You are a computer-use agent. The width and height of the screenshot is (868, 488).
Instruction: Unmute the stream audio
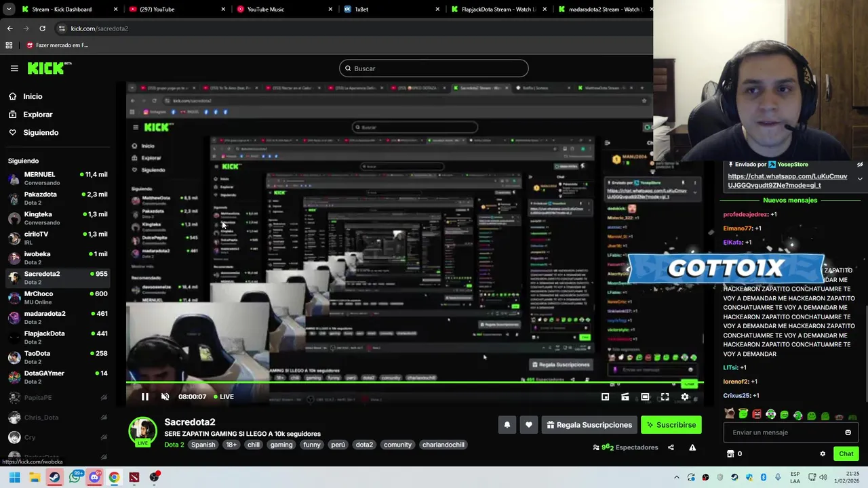click(x=165, y=397)
